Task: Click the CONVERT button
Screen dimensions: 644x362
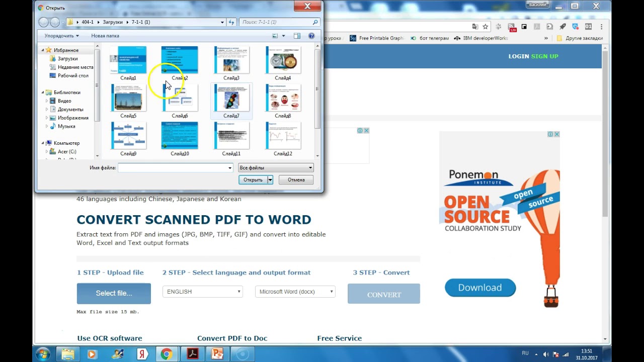Action: pyautogui.click(x=384, y=294)
